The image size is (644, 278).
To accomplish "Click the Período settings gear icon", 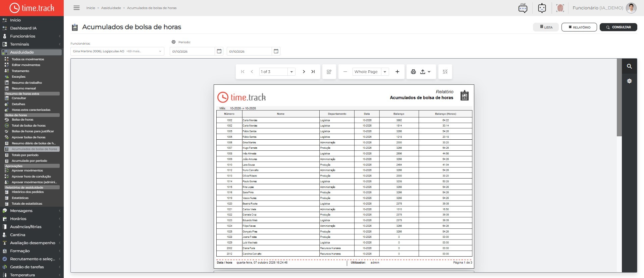I will tap(173, 42).
